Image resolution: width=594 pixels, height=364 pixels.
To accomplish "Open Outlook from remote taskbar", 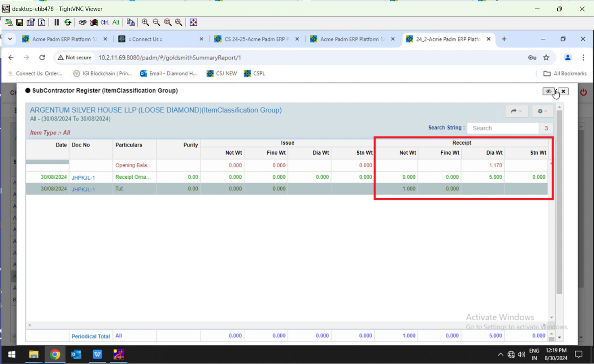I will (x=76, y=354).
